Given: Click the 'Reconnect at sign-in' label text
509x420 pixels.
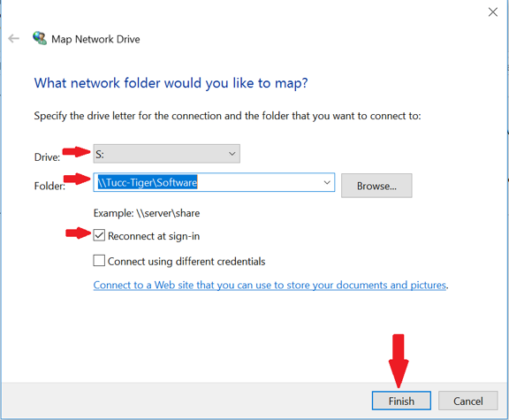Looking at the screenshot, I should 154,236.
